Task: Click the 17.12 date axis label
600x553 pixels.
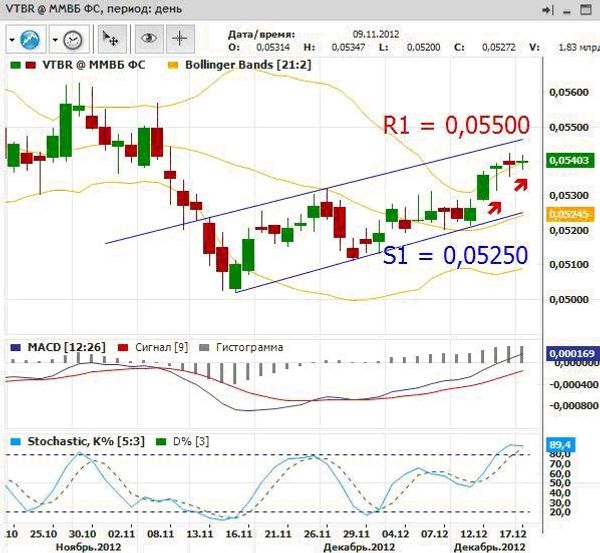Action: click(x=512, y=534)
